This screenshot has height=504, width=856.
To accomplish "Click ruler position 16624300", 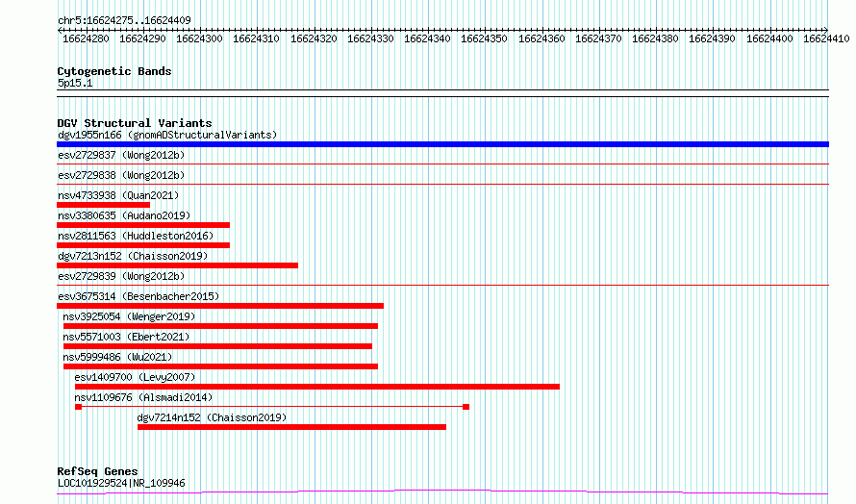I will 199,38.
